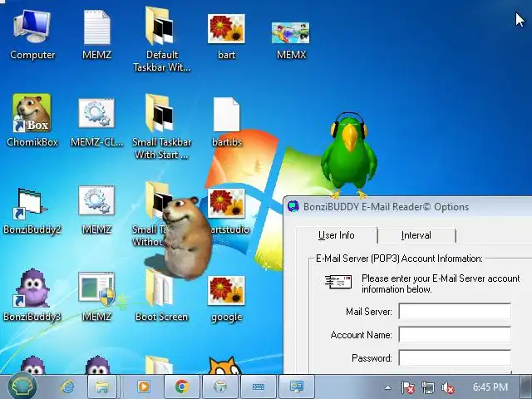Open the last taskbar button with the monitor icon
This screenshot has width=532, height=399.
click(296, 387)
